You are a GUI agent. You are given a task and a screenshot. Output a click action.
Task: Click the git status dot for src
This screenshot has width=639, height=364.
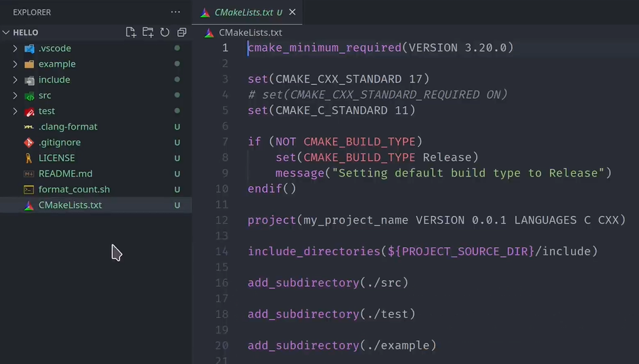tap(177, 95)
